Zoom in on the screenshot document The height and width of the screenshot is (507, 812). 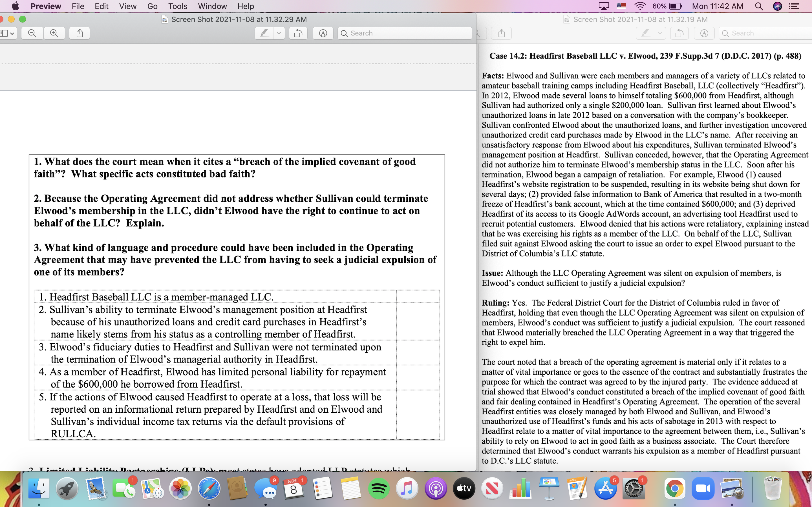(x=54, y=33)
